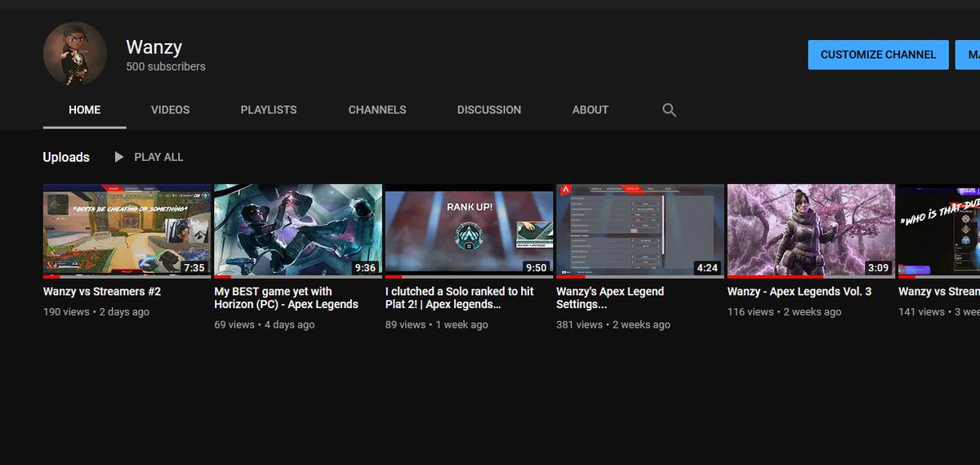Open the Home tab

tap(85, 110)
